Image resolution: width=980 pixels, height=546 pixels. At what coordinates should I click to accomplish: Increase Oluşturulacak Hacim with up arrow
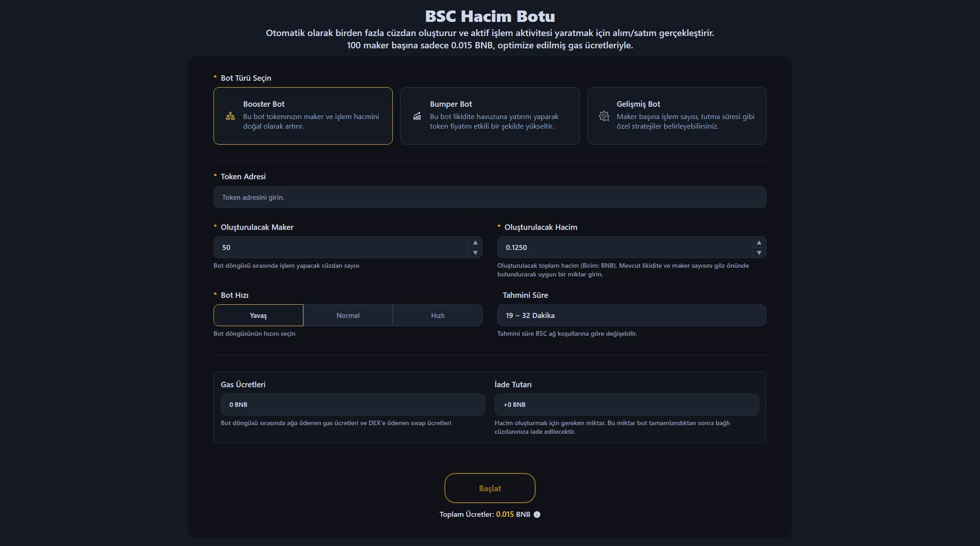pos(759,242)
